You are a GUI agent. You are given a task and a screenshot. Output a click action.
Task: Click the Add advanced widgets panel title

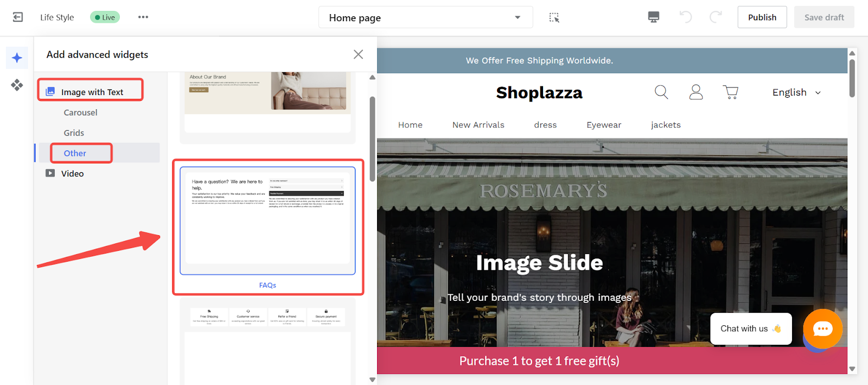(97, 54)
